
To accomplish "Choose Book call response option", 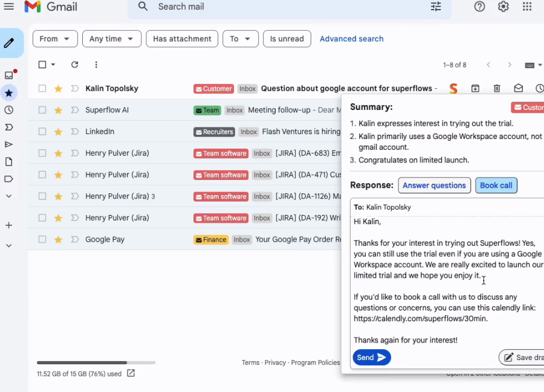I will coord(496,185).
